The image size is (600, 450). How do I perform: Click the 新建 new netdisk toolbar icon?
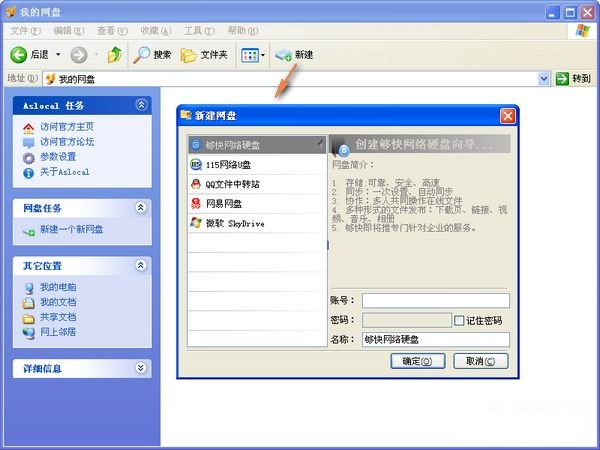284,55
